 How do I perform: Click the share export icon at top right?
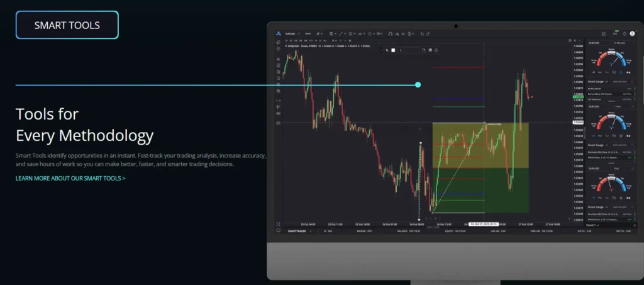coord(603,34)
